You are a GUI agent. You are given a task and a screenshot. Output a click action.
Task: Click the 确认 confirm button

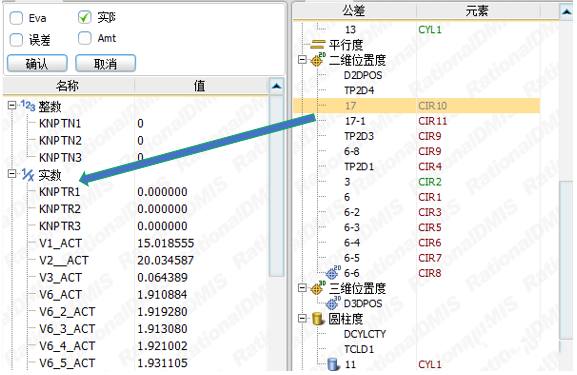[x=37, y=63]
